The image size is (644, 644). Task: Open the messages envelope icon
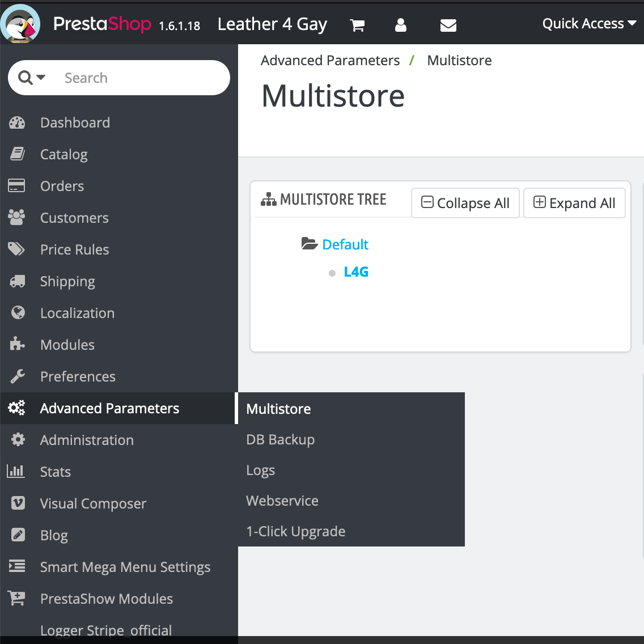pos(448,26)
